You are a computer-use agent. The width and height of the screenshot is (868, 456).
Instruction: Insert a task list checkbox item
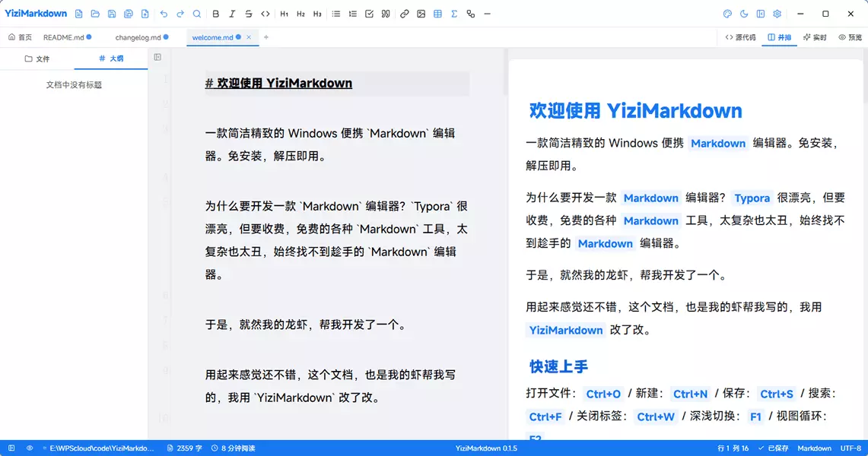click(369, 14)
